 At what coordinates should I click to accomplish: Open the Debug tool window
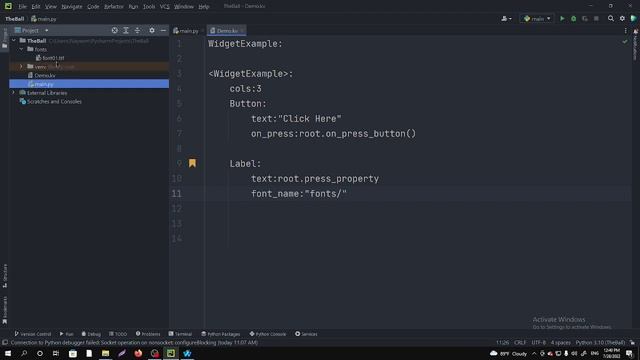pyautogui.click(x=91, y=334)
